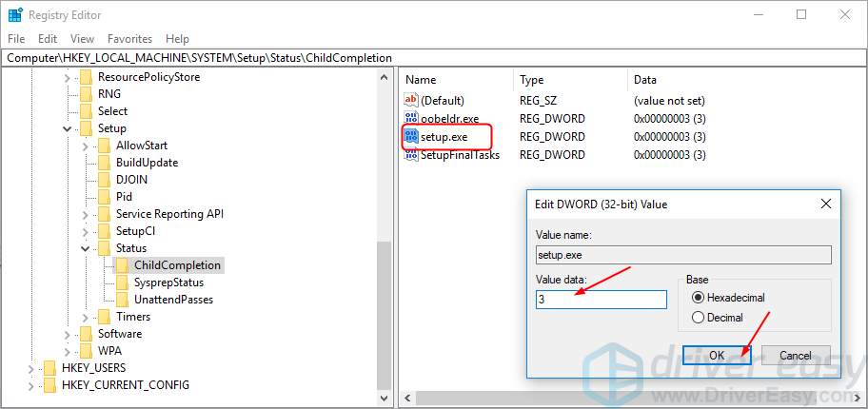The width and height of the screenshot is (868, 409).
Task: Collapse the Status key
Action: 86,248
